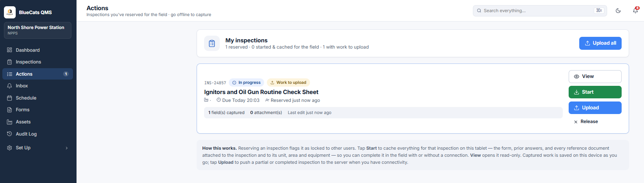Click the blue Upload button for INS-24857

coord(595,108)
